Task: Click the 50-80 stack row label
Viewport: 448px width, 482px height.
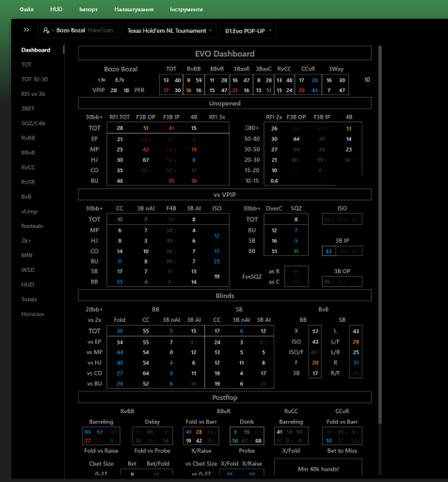Action: (x=252, y=138)
